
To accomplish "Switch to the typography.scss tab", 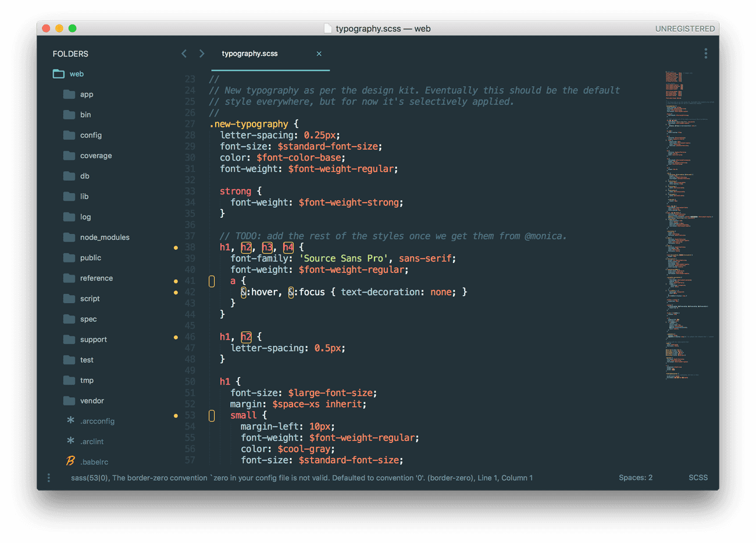I will [250, 53].
